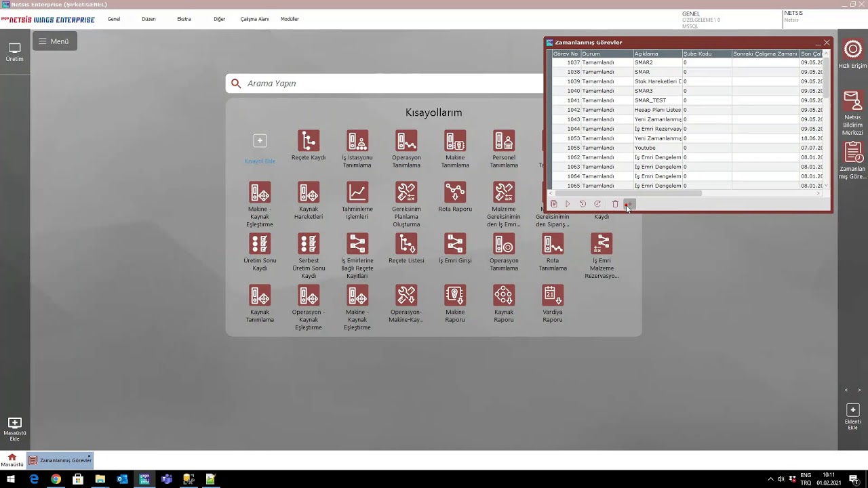Open Personel Tanımlama shortcut
The image size is (868, 488).
coord(504,148)
